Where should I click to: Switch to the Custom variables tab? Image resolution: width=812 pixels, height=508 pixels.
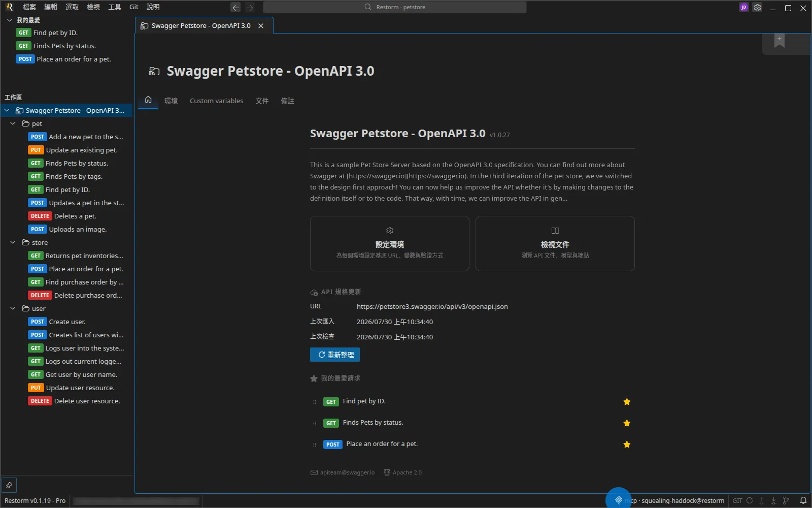[217, 101]
